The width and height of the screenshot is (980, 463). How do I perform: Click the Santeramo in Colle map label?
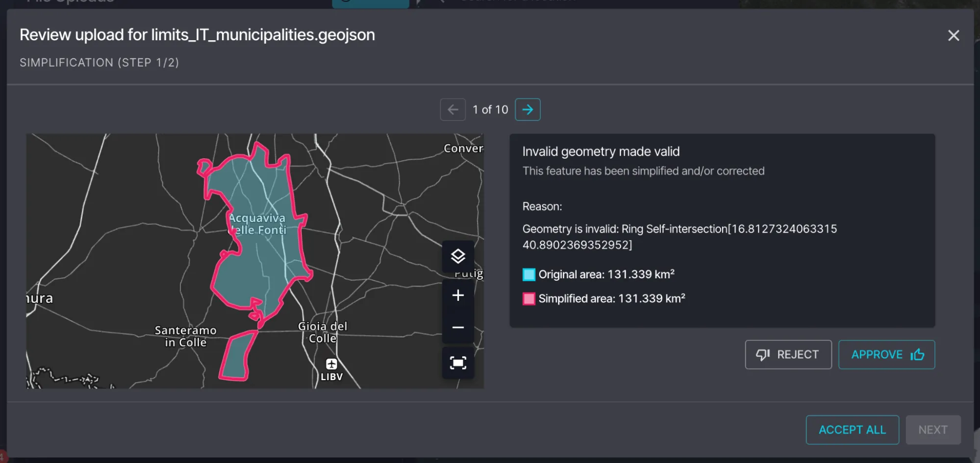[x=185, y=336]
